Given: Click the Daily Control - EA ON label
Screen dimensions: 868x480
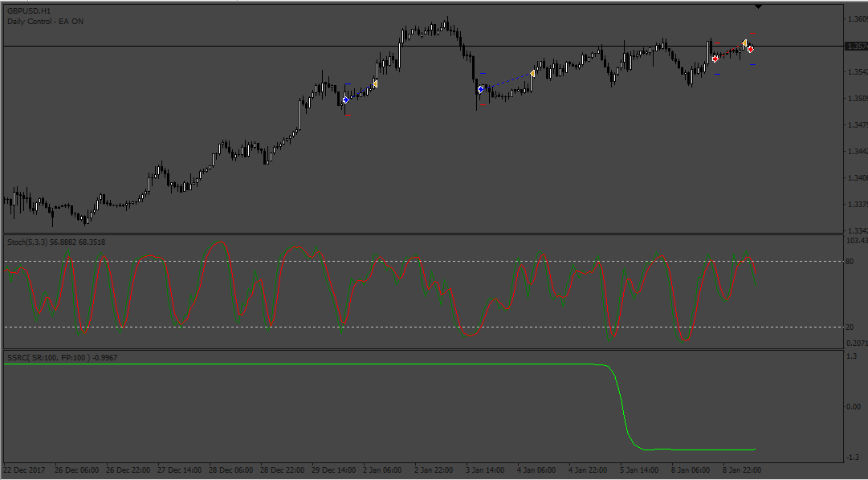Looking at the screenshot, I should (x=46, y=22).
